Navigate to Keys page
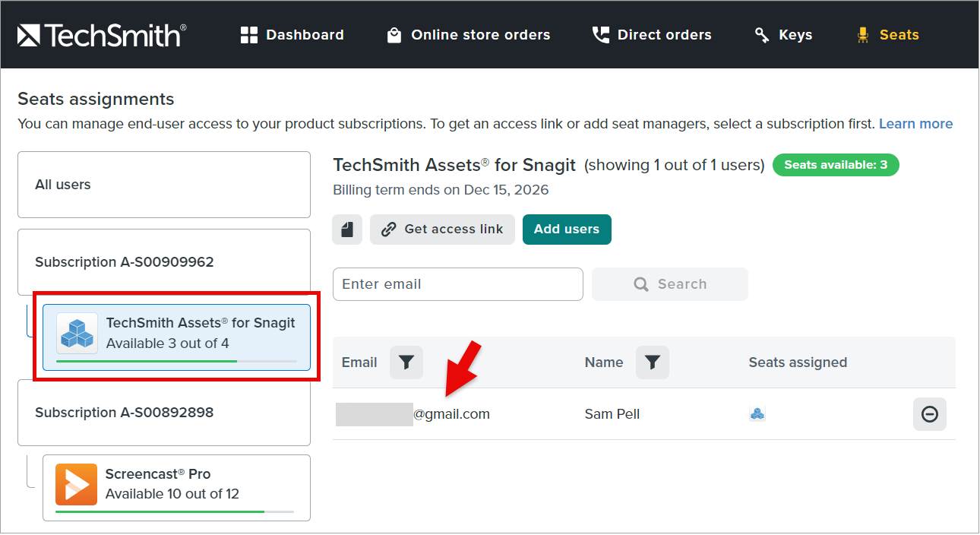Image resolution: width=980 pixels, height=535 pixels. pos(783,35)
